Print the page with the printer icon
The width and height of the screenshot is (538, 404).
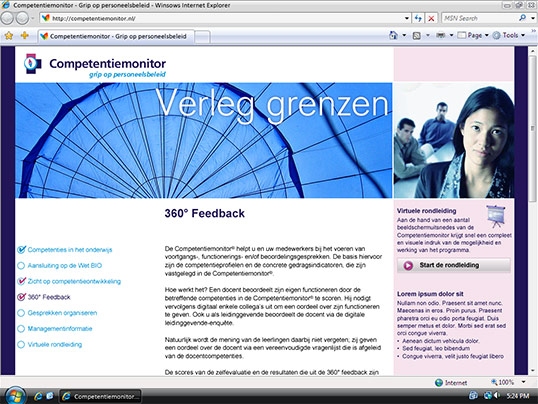[x=441, y=35]
